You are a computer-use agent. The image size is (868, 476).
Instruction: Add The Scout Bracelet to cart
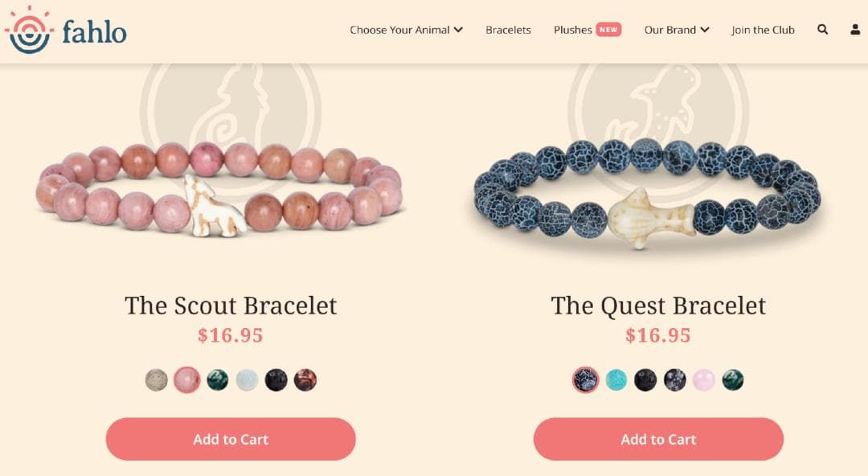231,439
